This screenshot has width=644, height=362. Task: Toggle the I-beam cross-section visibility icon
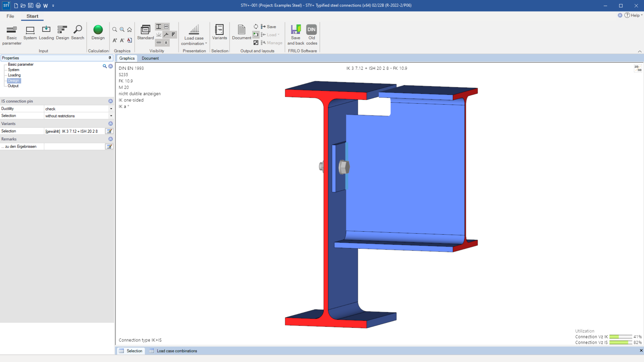pos(159,26)
